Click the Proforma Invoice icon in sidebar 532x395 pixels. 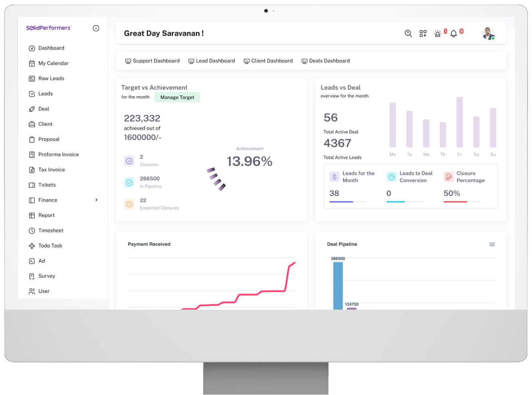click(x=32, y=154)
